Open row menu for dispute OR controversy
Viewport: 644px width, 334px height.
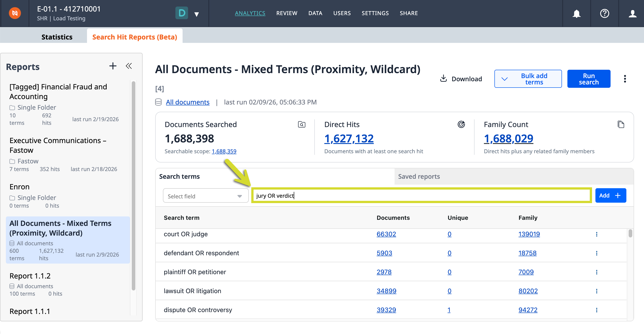point(597,310)
